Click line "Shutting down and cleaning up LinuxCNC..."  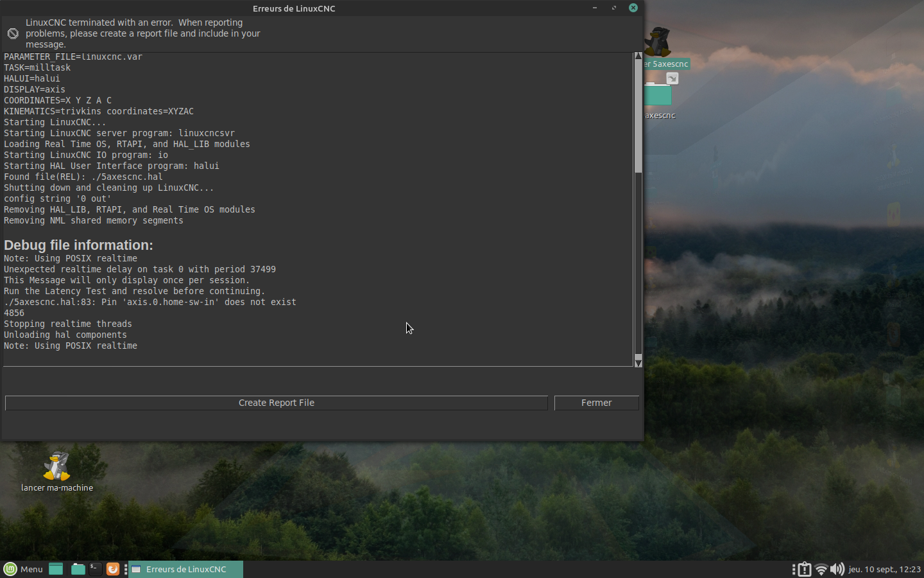click(x=109, y=188)
